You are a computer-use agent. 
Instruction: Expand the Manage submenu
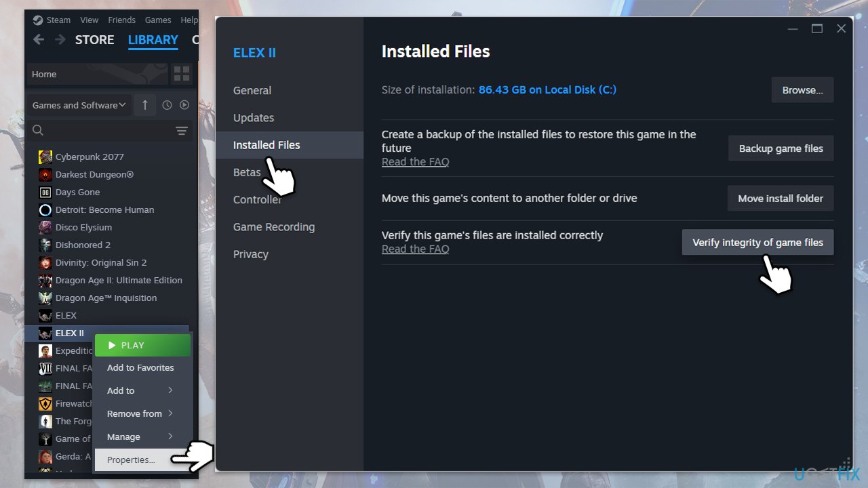(x=140, y=436)
